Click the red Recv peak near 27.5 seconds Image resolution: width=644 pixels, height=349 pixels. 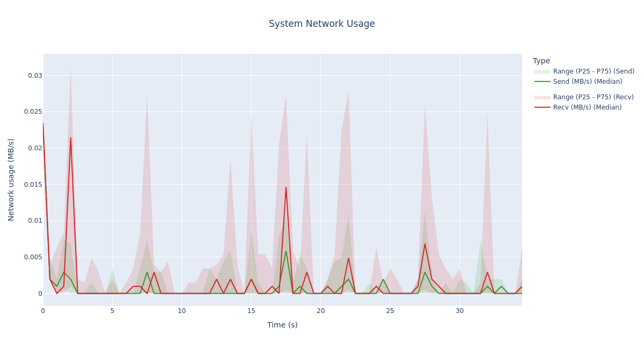click(x=425, y=244)
